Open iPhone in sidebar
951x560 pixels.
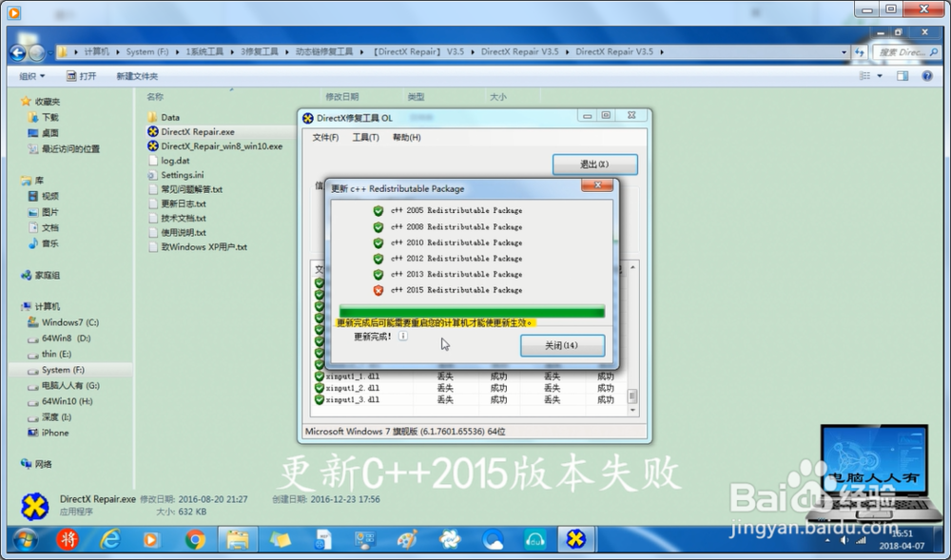(48, 433)
